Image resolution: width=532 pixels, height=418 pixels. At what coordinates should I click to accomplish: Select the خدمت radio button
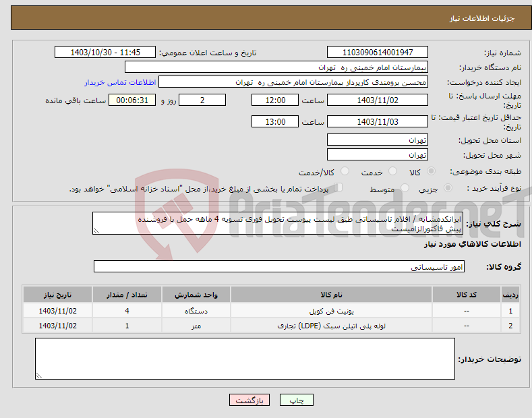click(392, 171)
